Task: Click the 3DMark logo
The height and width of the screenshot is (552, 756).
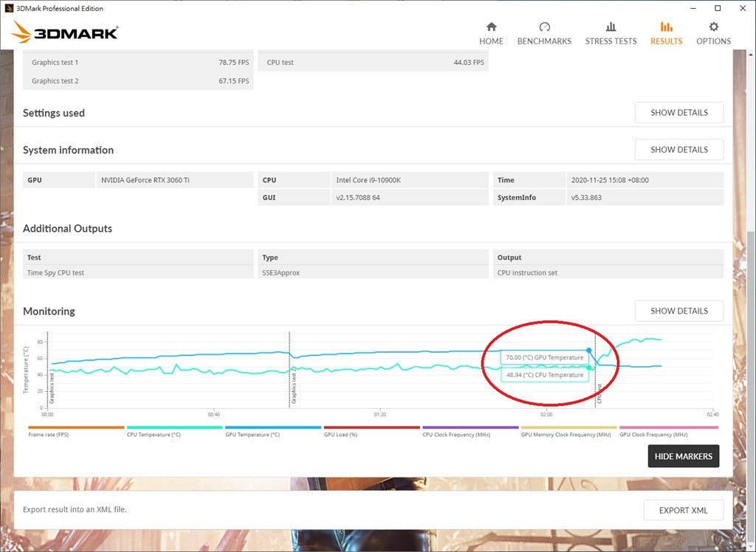Action: tap(64, 32)
